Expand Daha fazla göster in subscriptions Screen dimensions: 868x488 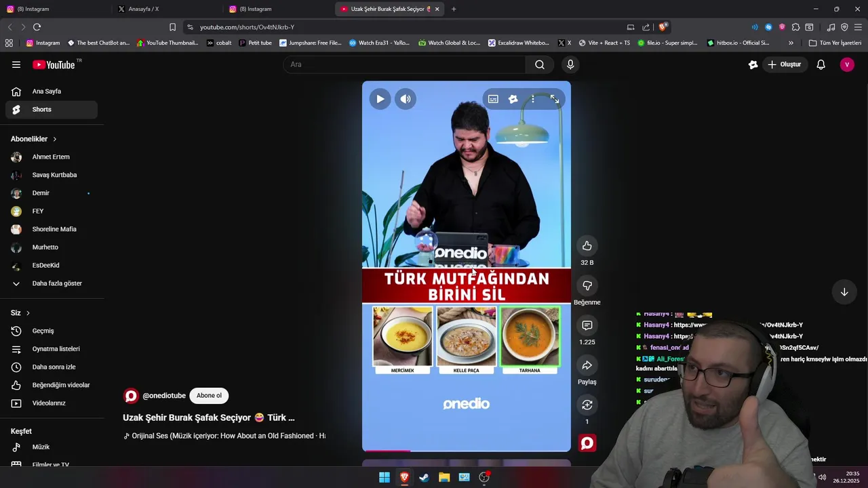pos(52,283)
